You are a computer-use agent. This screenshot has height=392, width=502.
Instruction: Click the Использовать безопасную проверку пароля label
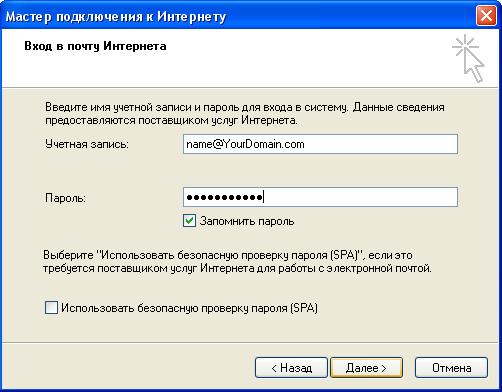click(189, 308)
